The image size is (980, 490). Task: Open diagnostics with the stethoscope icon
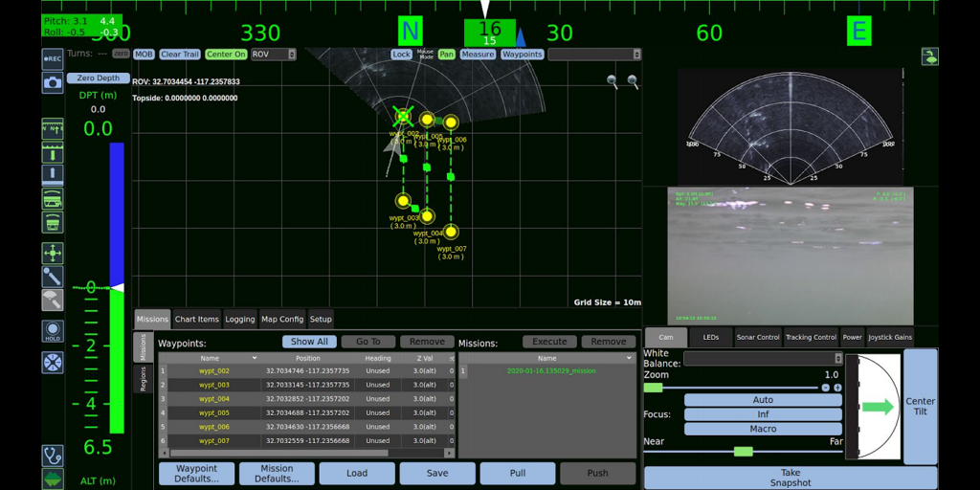pyautogui.click(x=53, y=456)
